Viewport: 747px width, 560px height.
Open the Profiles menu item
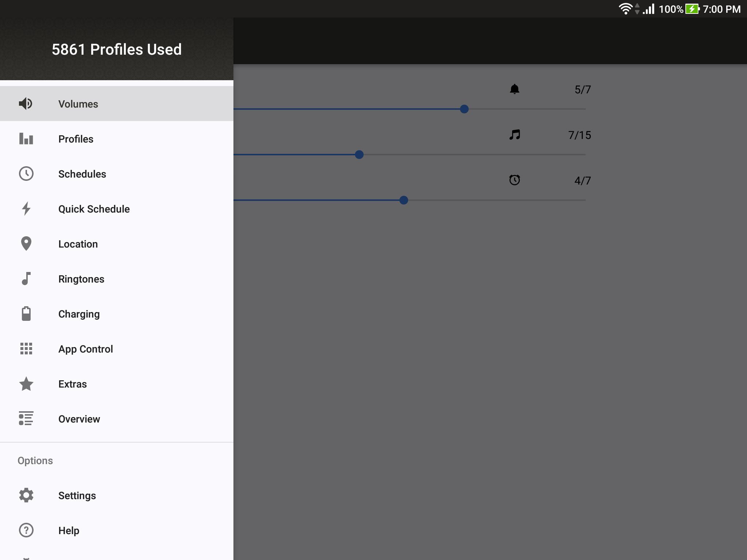coord(117,139)
